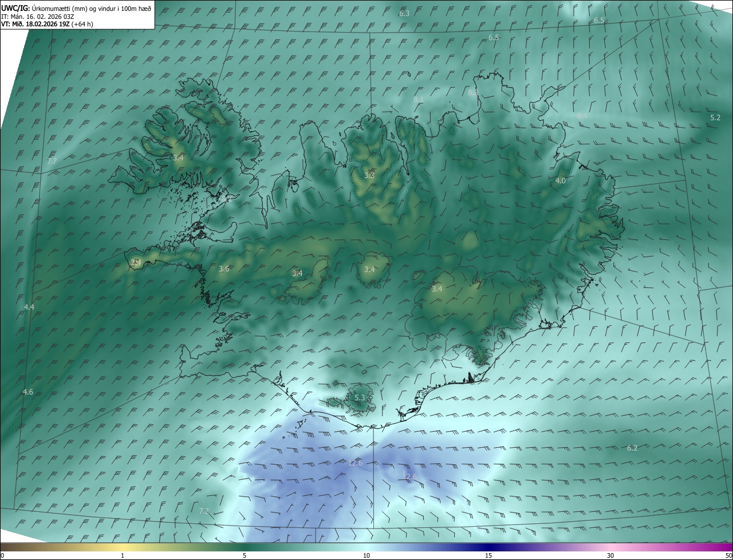Click the valid time line 'VT: Mið. 18.02.2026 19Z (+64 h)'
The image size is (733, 560).
(47, 24)
